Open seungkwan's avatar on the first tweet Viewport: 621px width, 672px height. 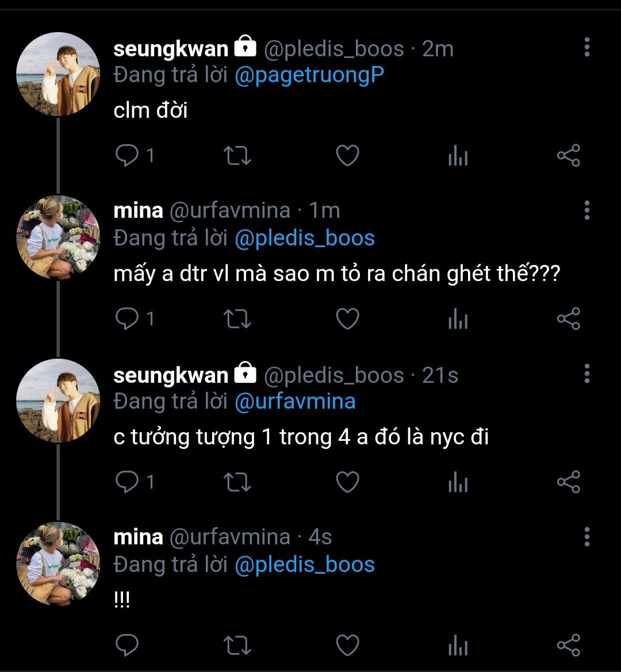tap(57, 74)
